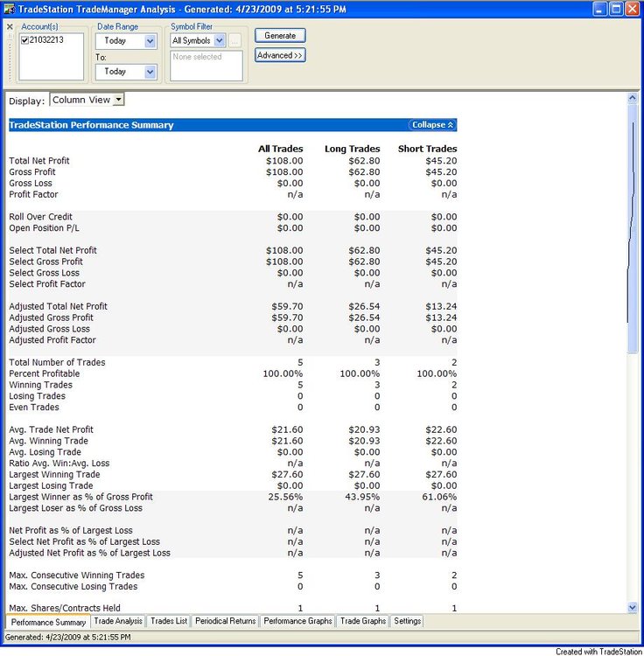Click the 25.56% largest winner value

285,497
